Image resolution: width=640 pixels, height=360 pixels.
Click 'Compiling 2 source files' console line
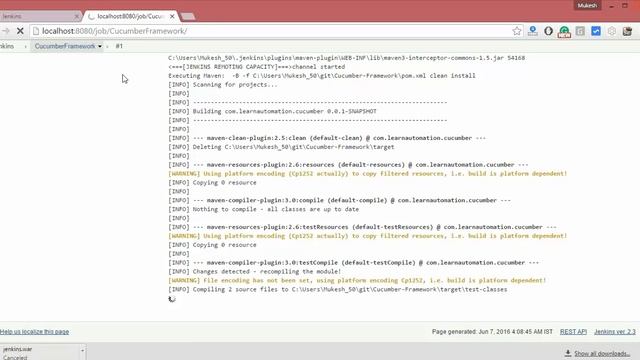coord(338,289)
